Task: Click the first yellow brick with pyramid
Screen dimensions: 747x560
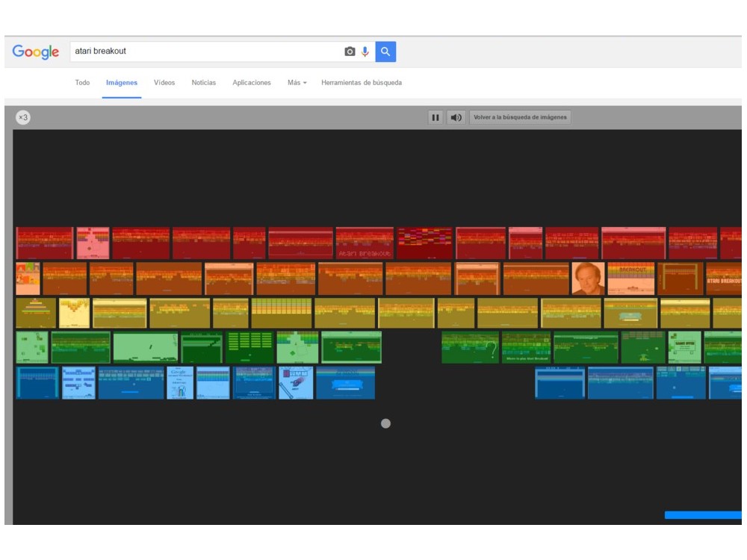Action: 36,313
